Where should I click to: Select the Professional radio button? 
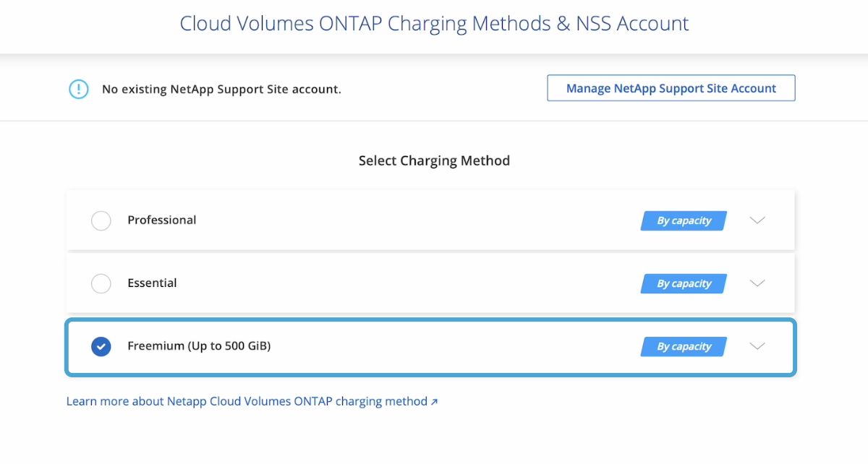pos(101,220)
